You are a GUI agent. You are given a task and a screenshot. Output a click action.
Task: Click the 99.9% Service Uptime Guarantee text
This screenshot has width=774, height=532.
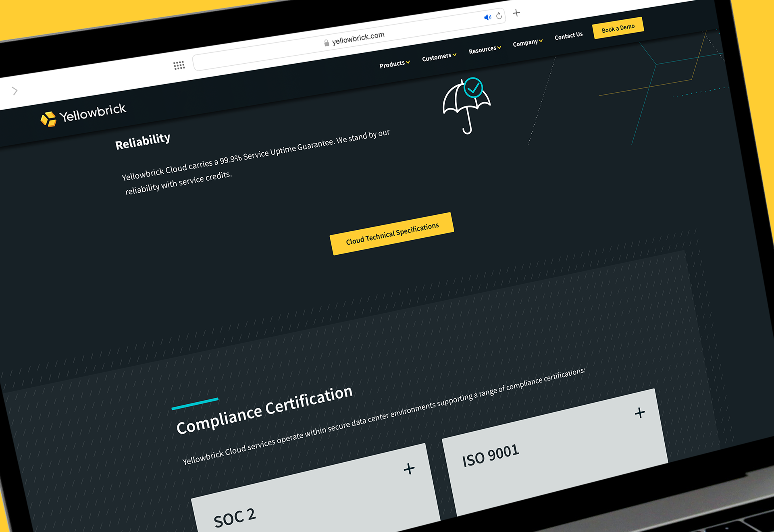click(277, 152)
